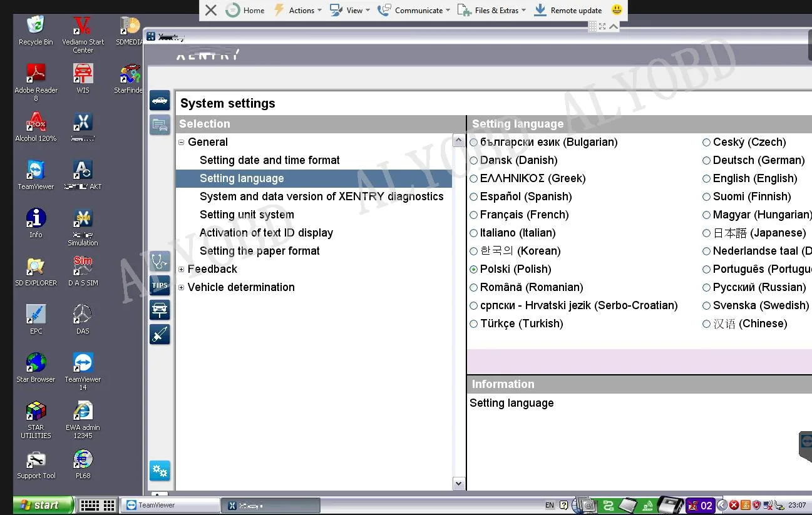812x515 pixels.
Task: Click the Windows start button
Action: click(x=43, y=505)
